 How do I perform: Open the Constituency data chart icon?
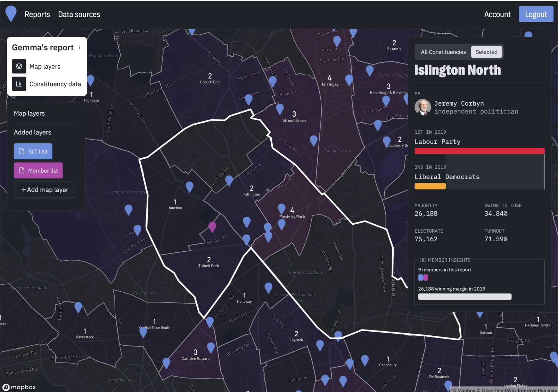coord(19,84)
